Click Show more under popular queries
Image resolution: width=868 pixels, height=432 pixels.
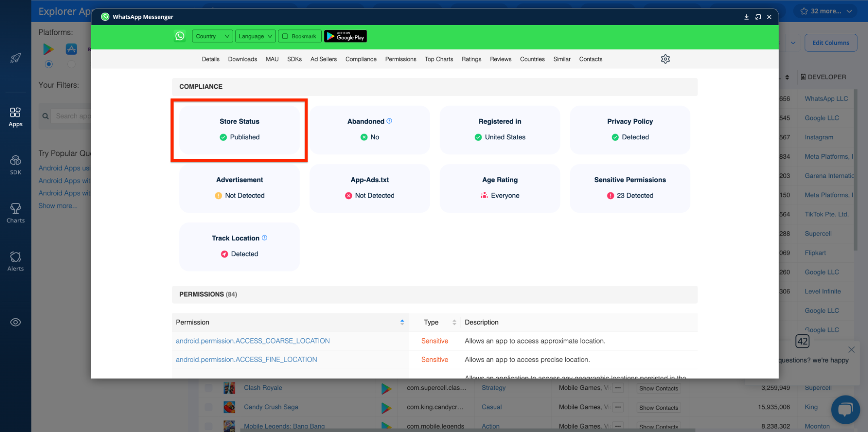(58, 206)
